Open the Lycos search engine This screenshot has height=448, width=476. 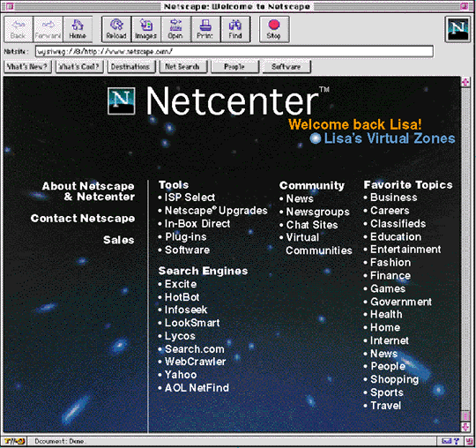coord(180,336)
